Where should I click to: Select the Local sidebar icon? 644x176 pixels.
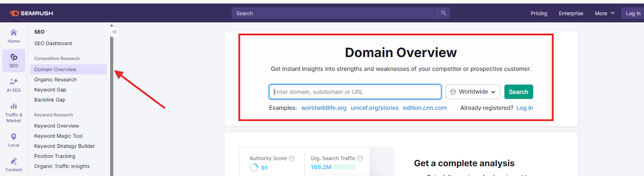coord(14,140)
